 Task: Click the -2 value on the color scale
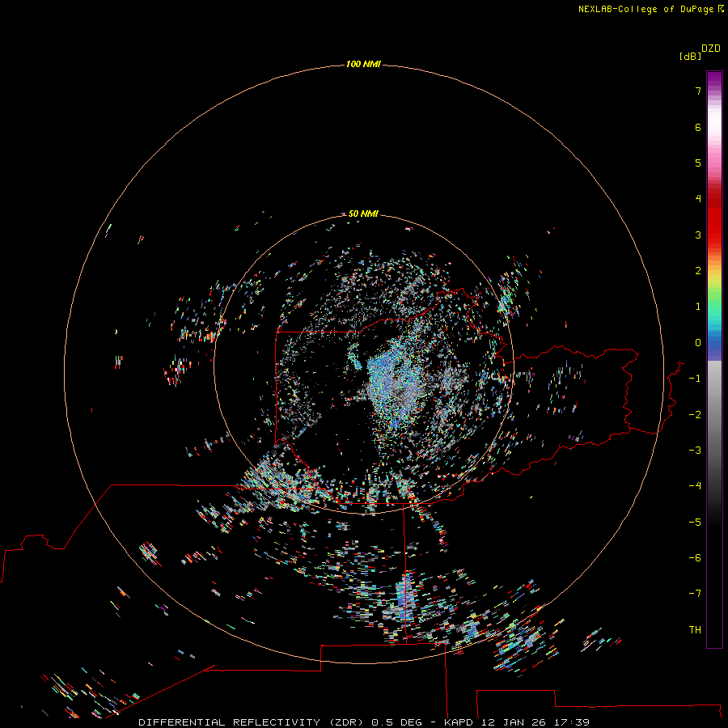pos(695,415)
